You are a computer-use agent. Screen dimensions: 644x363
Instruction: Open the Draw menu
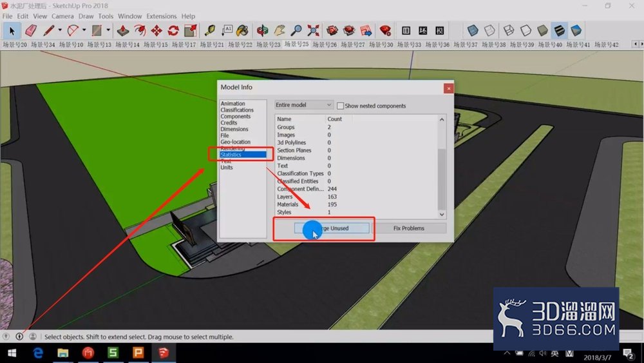86,16
